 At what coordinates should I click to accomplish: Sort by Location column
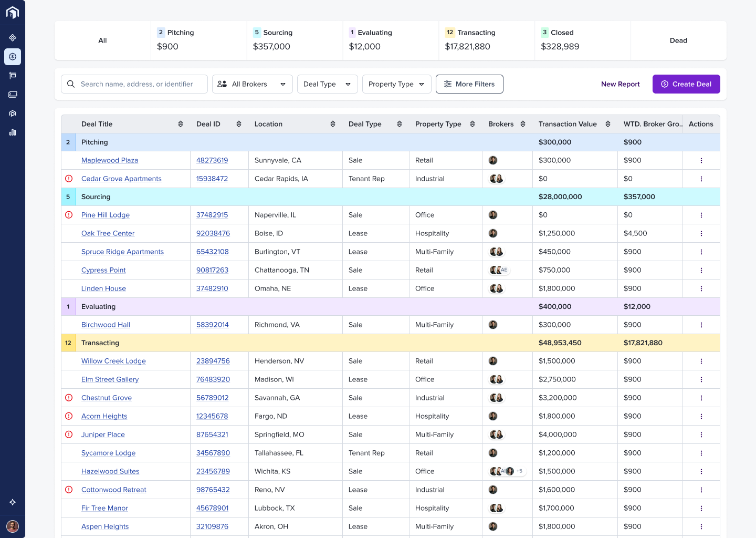[333, 124]
